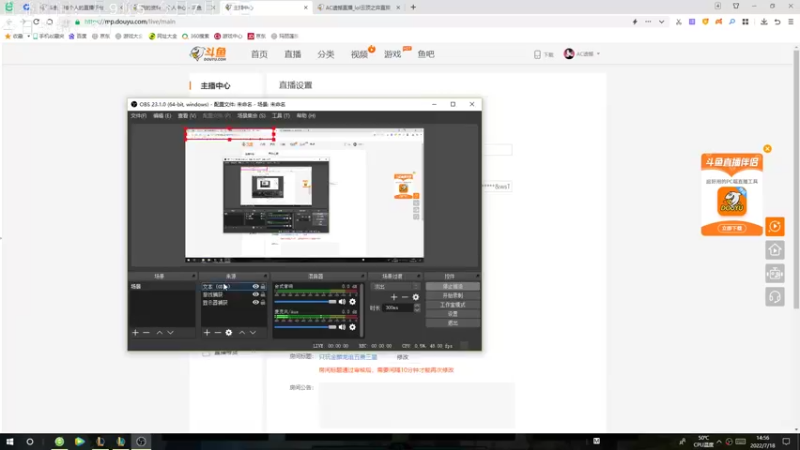Adjust the microphone/Aux volume slider
The width and height of the screenshot is (800, 450).
pyautogui.click(x=305, y=327)
